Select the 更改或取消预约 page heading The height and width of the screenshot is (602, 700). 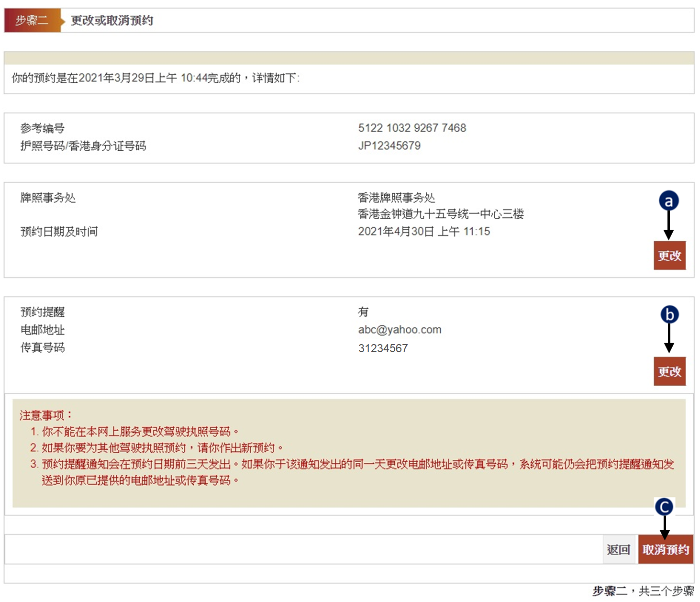(x=112, y=21)
